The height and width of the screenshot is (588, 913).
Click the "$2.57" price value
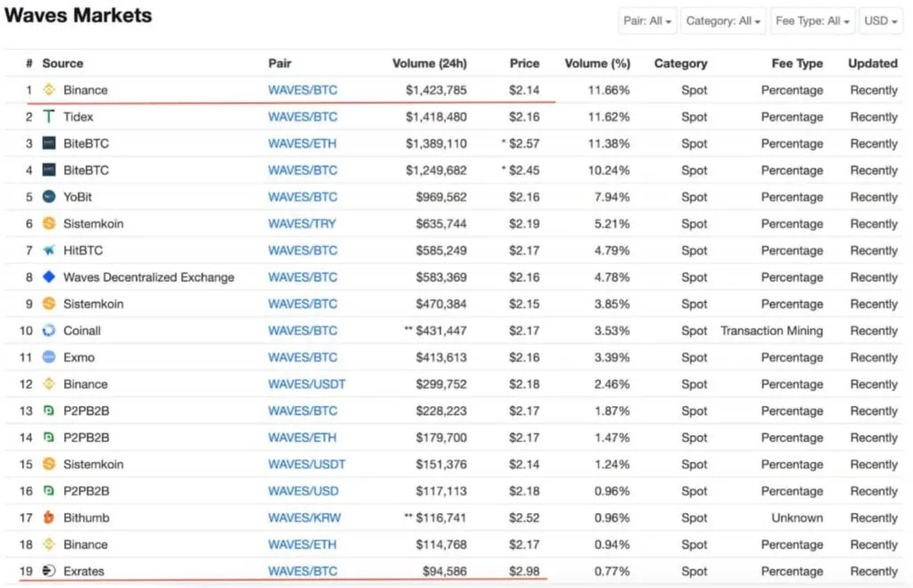pyautogui.click(x=524, y=143)
